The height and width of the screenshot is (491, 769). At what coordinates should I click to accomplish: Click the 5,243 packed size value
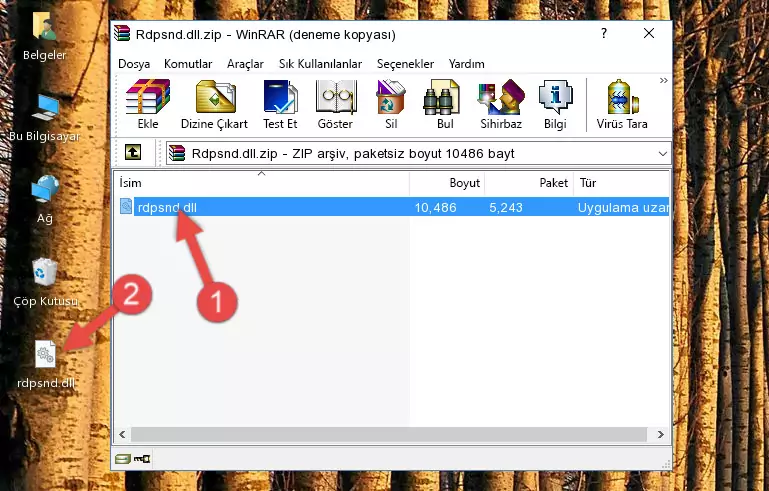click(x=506, y=207)
